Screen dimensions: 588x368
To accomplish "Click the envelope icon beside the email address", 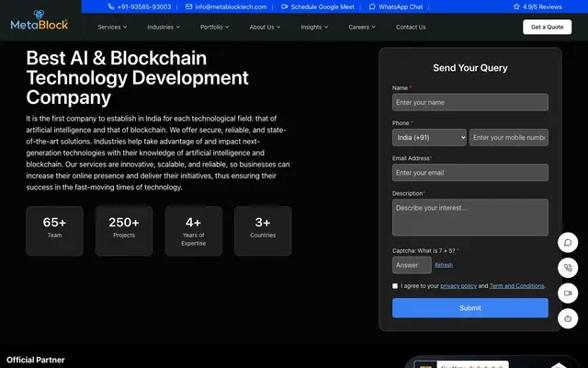I will pyautogui.click(x=189, y=6).
